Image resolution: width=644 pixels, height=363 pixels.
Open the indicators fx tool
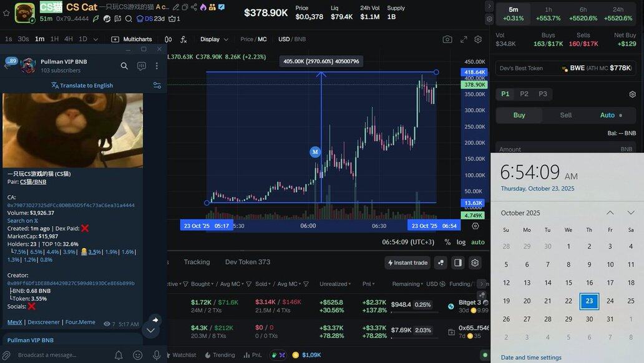tap(183, 39)
